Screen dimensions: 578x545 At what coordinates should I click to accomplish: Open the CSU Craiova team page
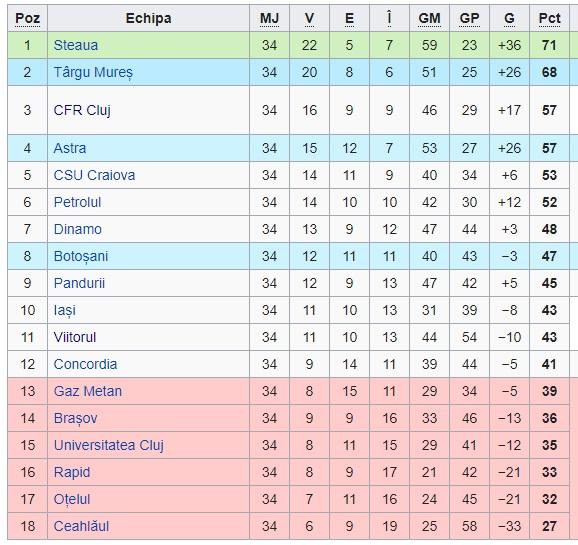tap(94, 175)
